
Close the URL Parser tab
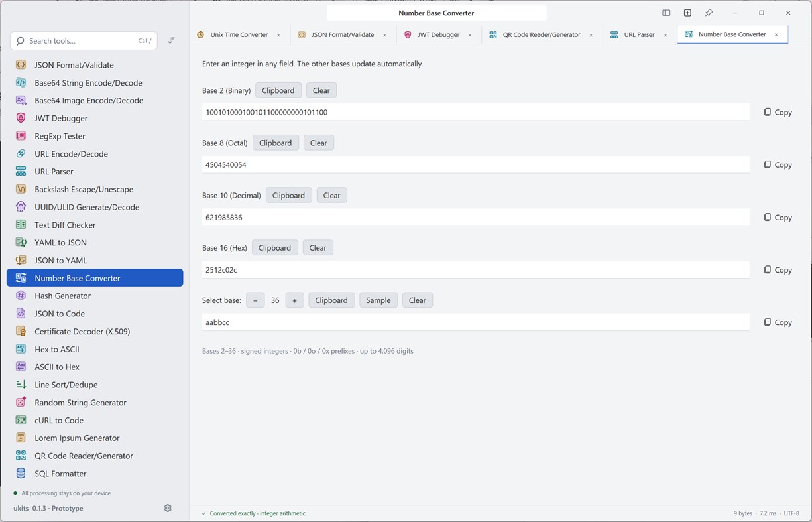point(666,35)
